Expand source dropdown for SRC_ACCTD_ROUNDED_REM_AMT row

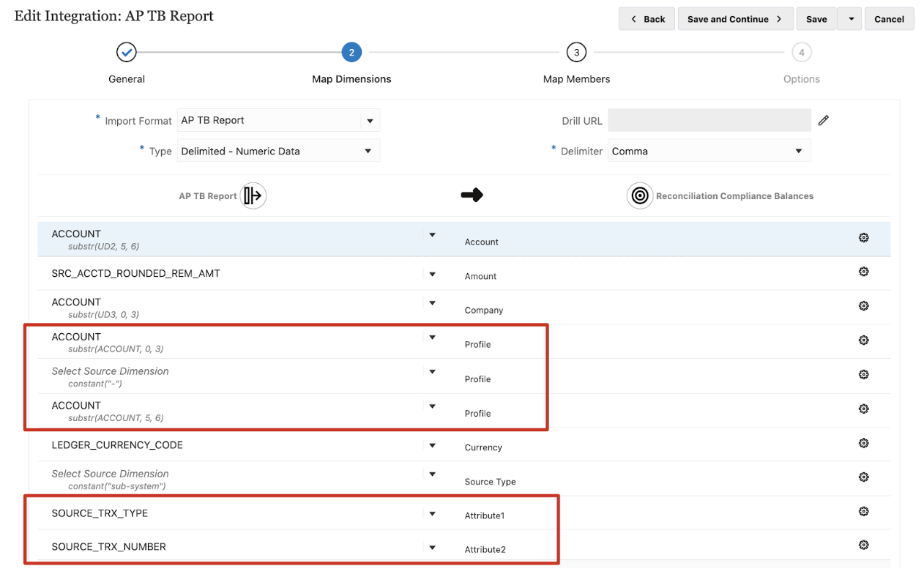pos(432,274)
